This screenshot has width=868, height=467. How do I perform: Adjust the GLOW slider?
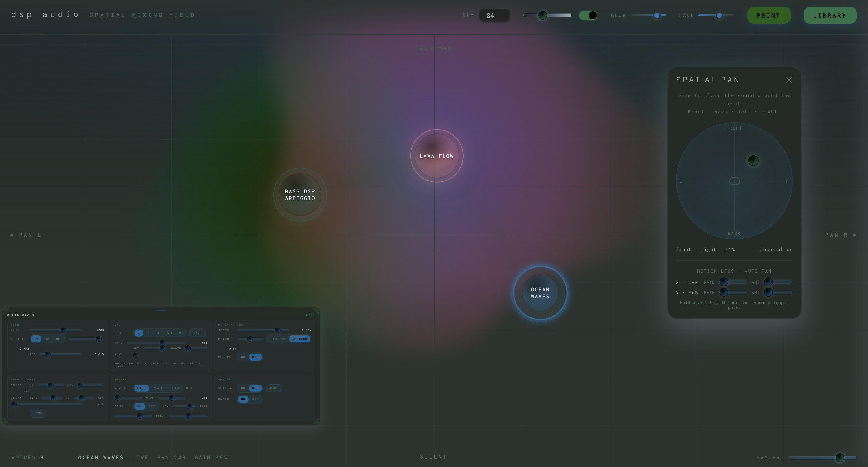(x=648, y=15)
